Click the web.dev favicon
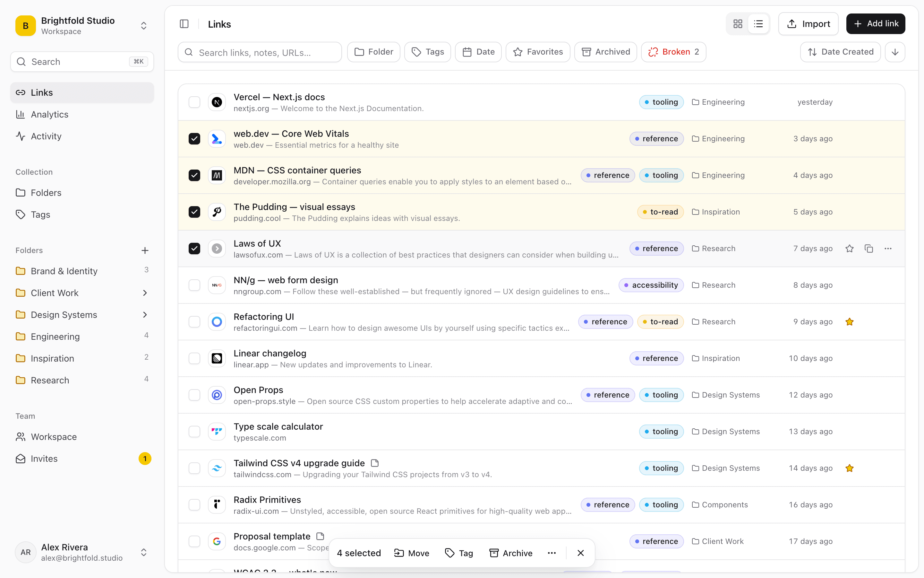The height and width of the screenshot is (578, 924). tap(217, 139)
